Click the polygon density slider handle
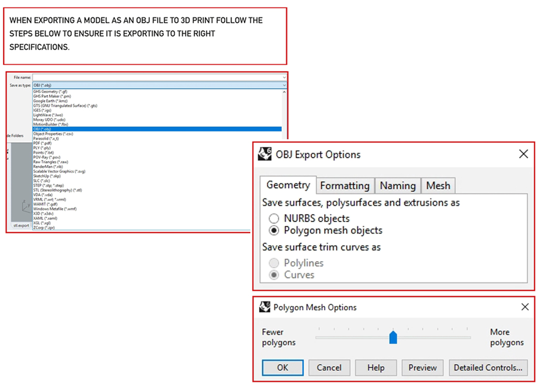This screenshot has height=392, width=542. point(393,338)
